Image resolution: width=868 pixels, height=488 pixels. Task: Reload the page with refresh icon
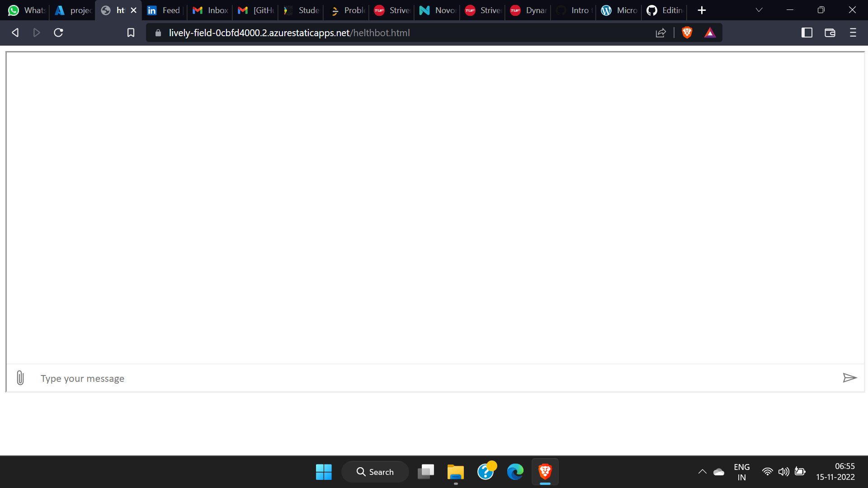(x=58, y=33)
